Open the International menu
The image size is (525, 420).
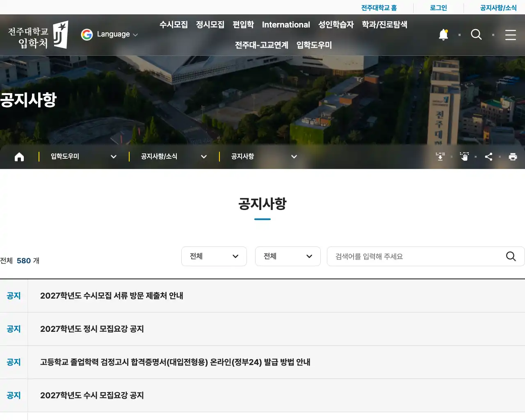coord(286,25)
